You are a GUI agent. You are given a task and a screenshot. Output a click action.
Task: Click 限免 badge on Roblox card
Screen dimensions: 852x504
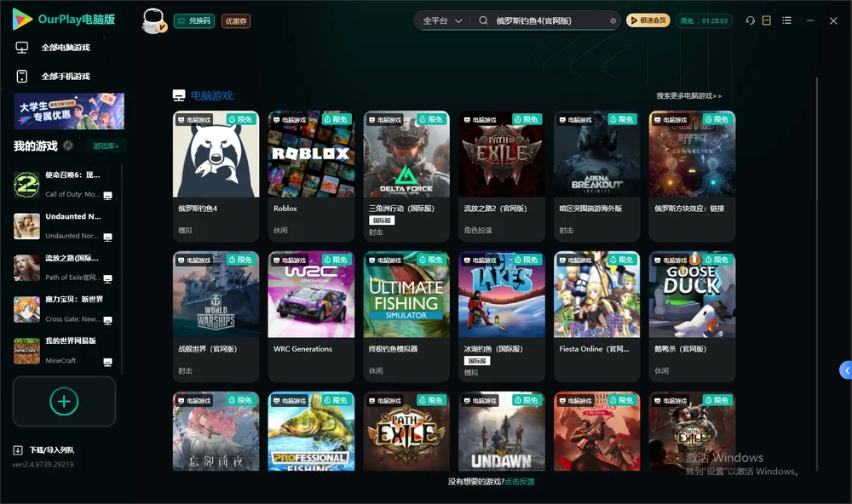[337, 119]
